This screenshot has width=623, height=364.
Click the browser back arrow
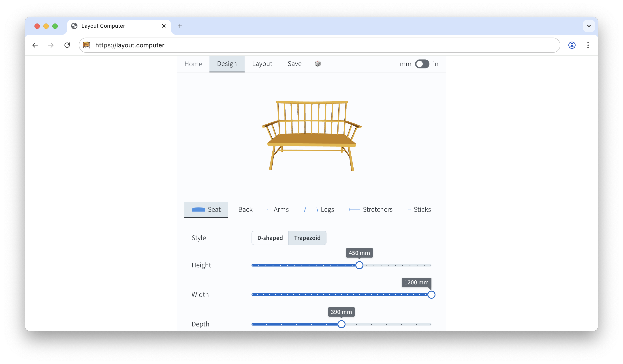35,45
